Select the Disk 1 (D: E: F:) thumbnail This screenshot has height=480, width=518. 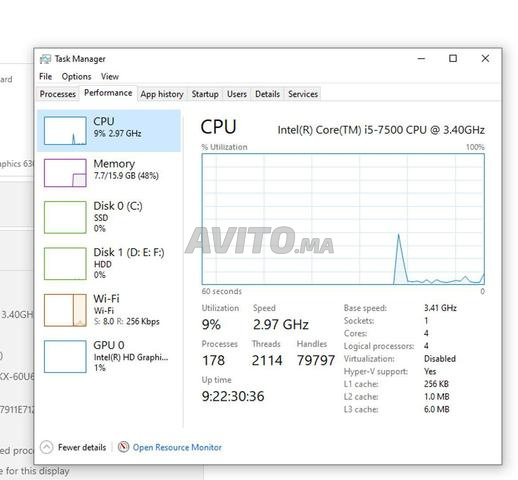coord(65,263)
